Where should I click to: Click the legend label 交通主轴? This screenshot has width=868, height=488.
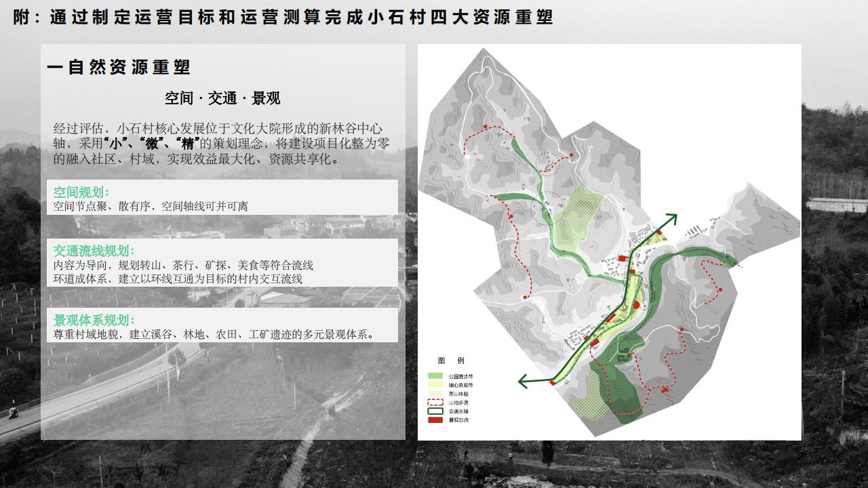click(x=458, y=411)
